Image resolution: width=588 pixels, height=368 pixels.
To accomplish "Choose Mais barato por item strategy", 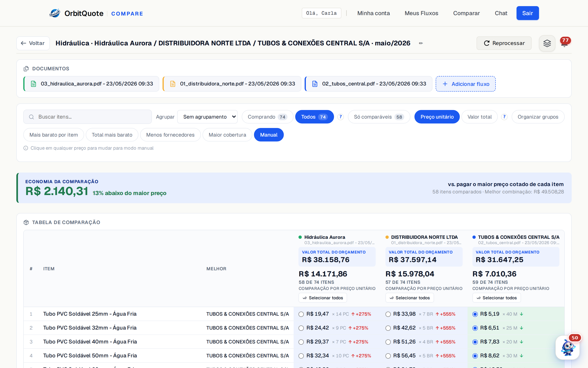I will coord(53,135).
